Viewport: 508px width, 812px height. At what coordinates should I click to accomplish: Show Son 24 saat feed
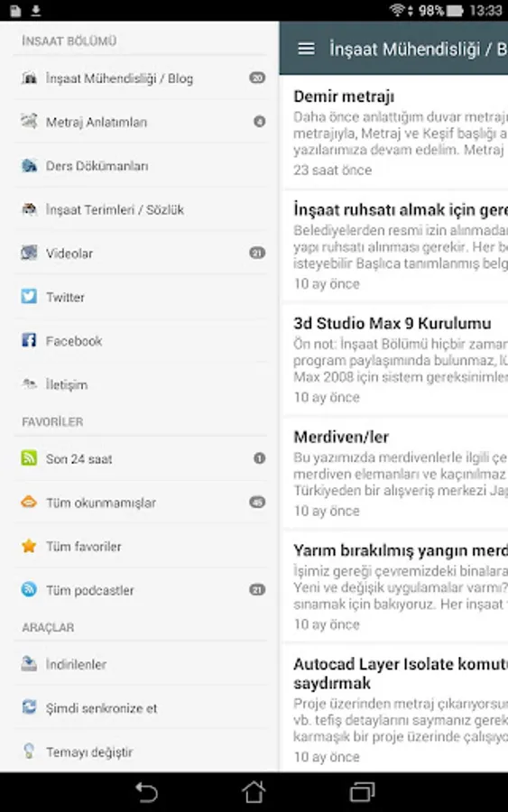tap(143, 458)
